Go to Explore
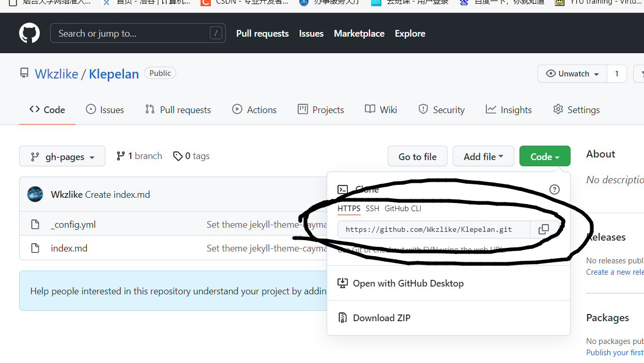 click(410, 34)
